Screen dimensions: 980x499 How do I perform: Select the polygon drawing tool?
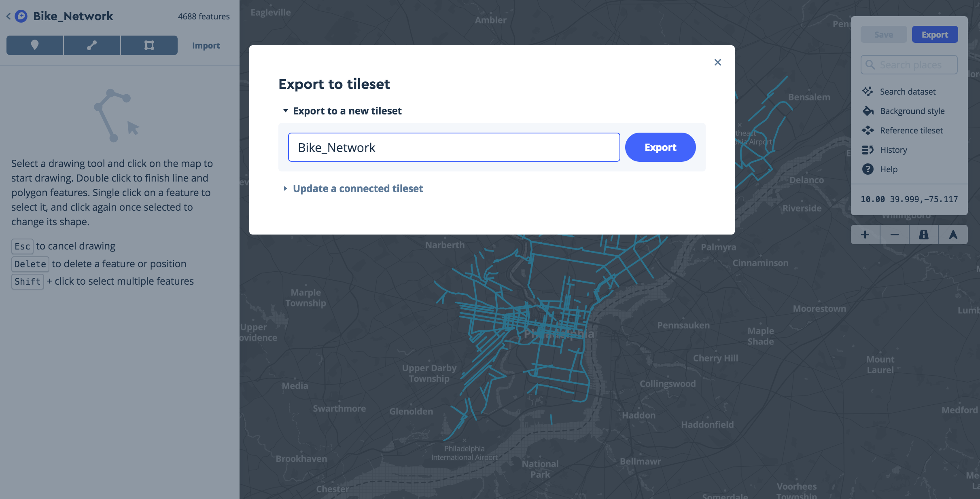149,45
